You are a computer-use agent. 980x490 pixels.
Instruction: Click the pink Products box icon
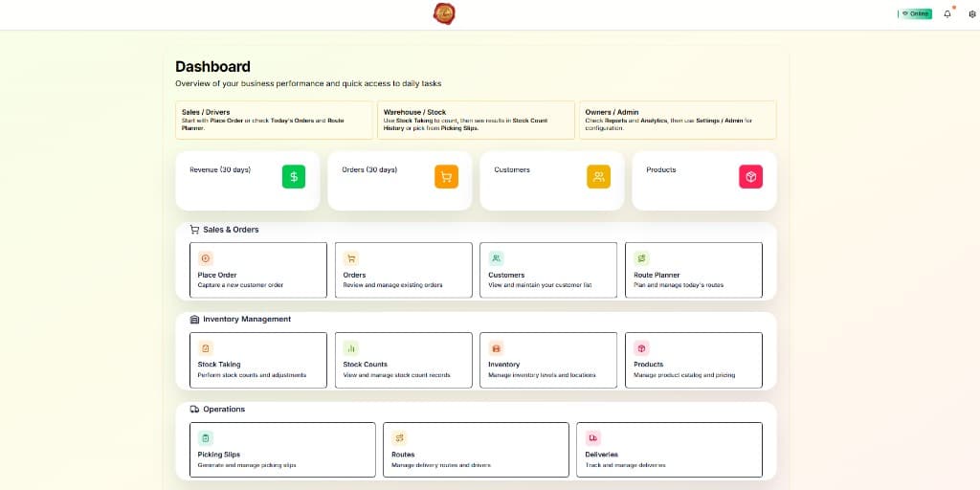tap(750, 176)
